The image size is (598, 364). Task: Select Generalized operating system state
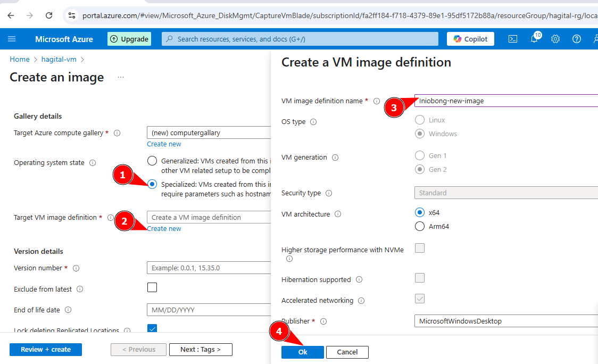coord(152,161)
